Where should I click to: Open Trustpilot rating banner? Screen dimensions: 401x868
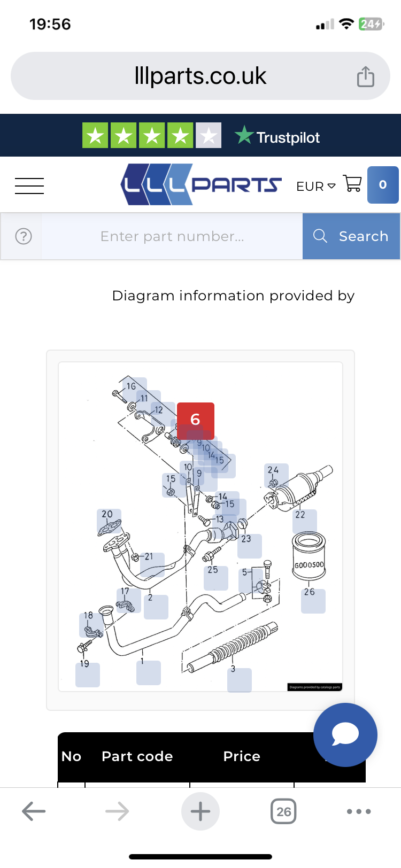pyautogui.click(x=200, y=135)
